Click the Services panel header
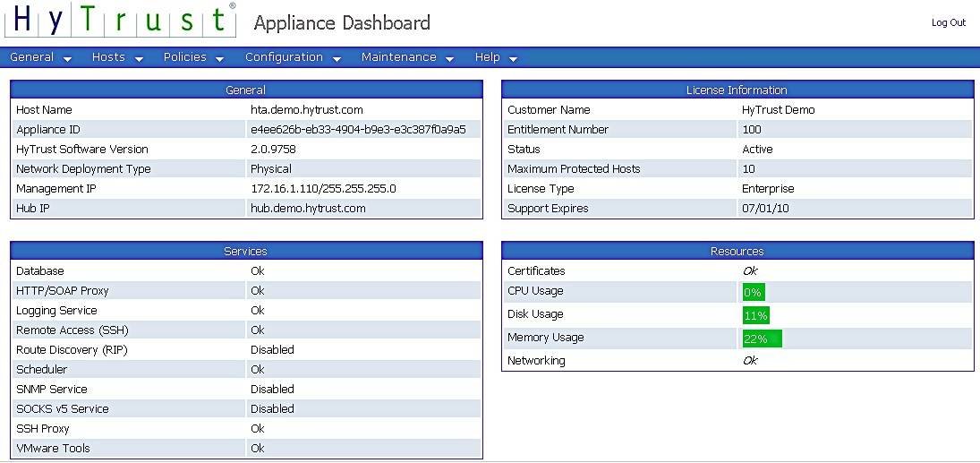 click(x=246, y=251)
